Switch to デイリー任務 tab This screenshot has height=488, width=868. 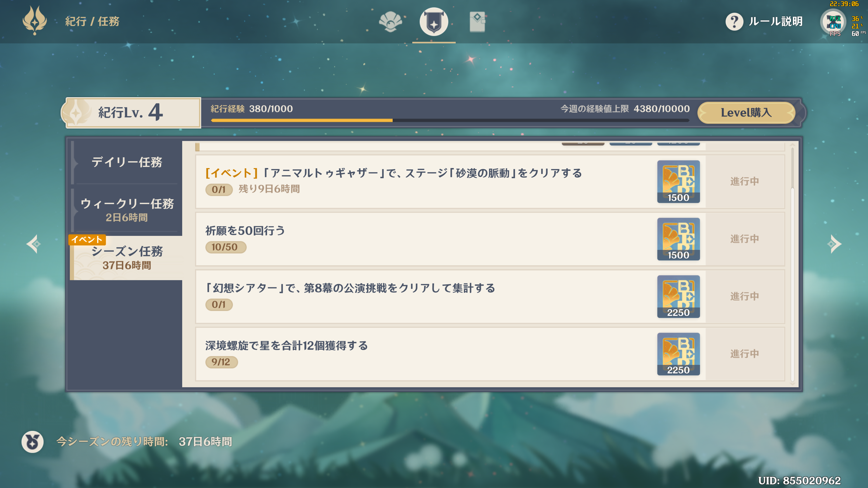click(127, 162)
